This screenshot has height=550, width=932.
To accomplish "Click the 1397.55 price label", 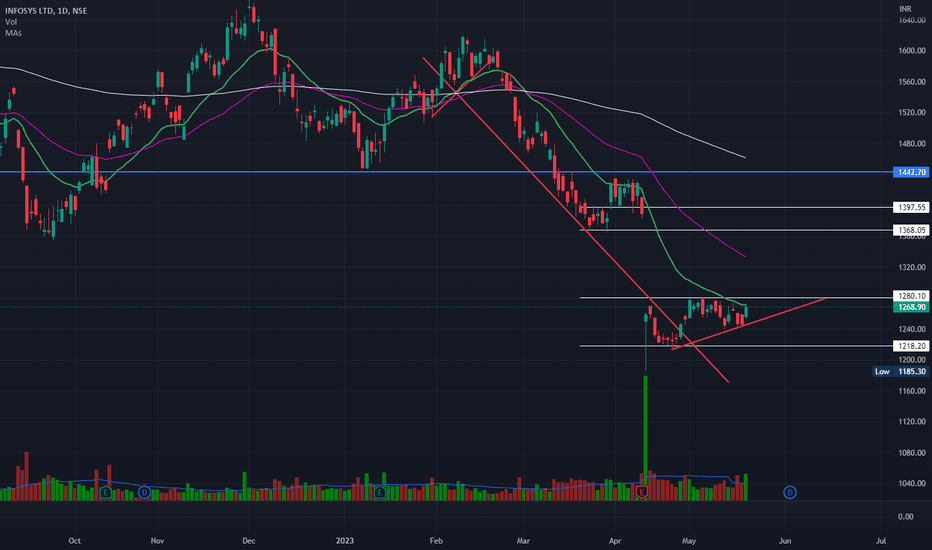I will (x=911, y=208).
